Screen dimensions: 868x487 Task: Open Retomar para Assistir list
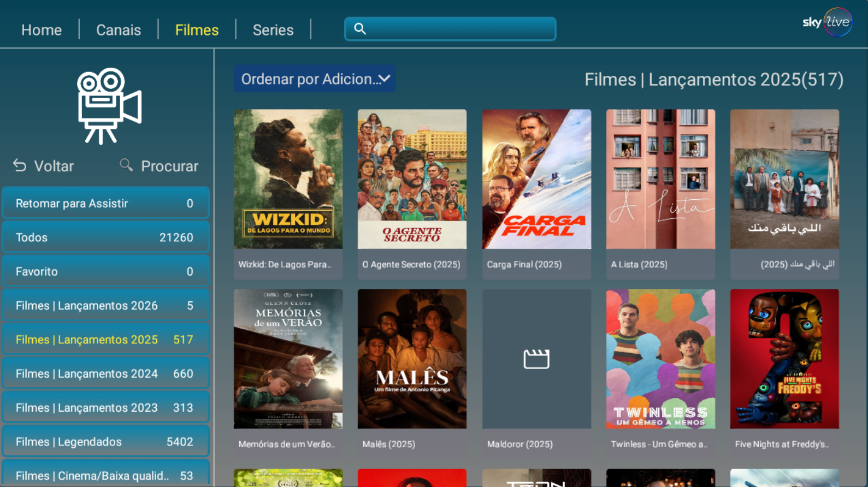[x=106, y=203]
